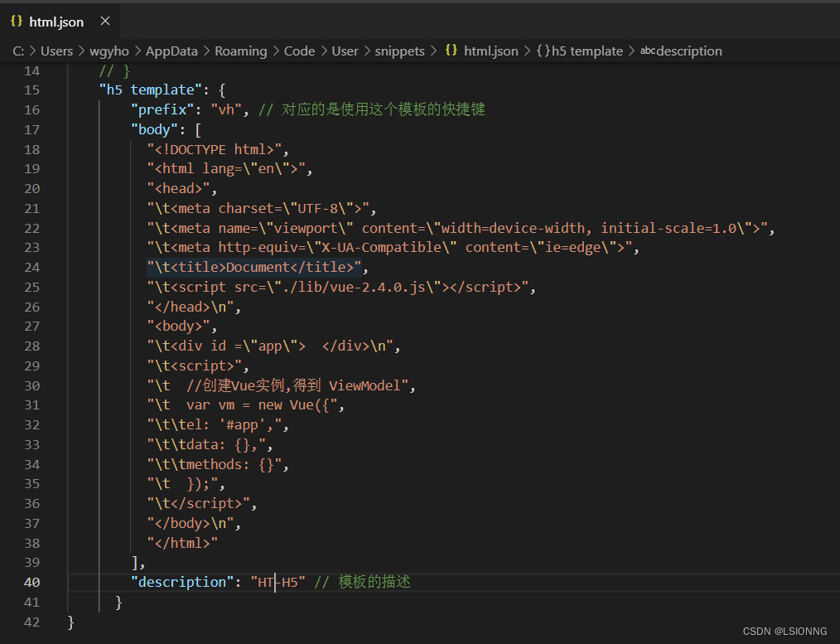Open the Roaming breadcrumb folder
The image size is (840, 644).
coord(240,51)
